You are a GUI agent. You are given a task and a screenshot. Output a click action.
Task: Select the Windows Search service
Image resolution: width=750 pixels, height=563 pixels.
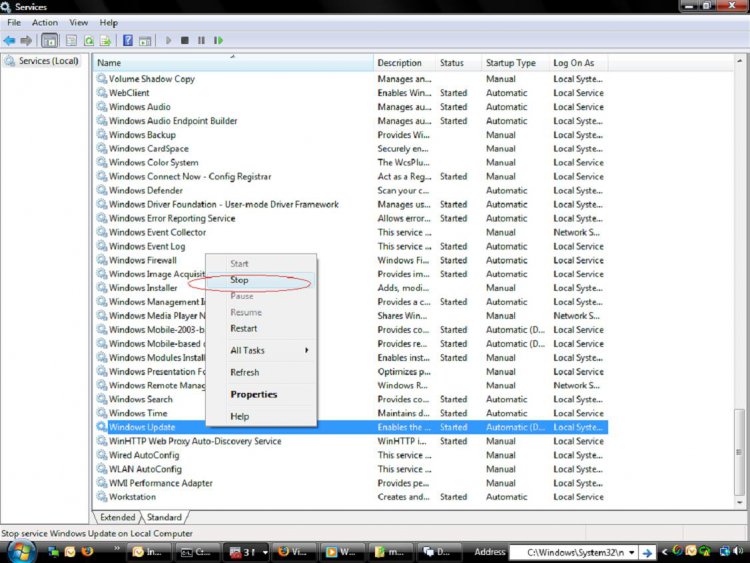(x=352, y=399)
